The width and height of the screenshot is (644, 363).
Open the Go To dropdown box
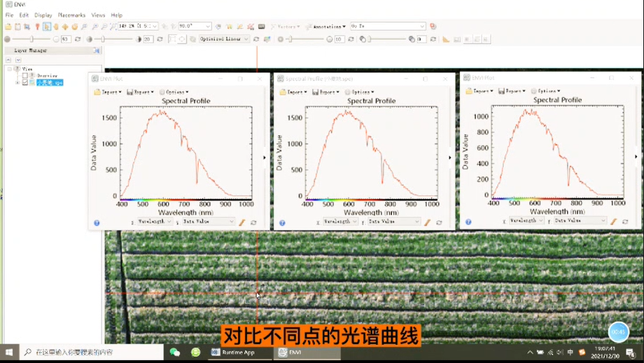(x=388, y=27)
